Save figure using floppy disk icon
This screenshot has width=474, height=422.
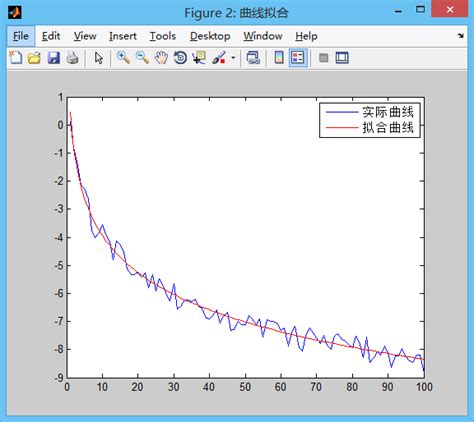click(53, 58)
